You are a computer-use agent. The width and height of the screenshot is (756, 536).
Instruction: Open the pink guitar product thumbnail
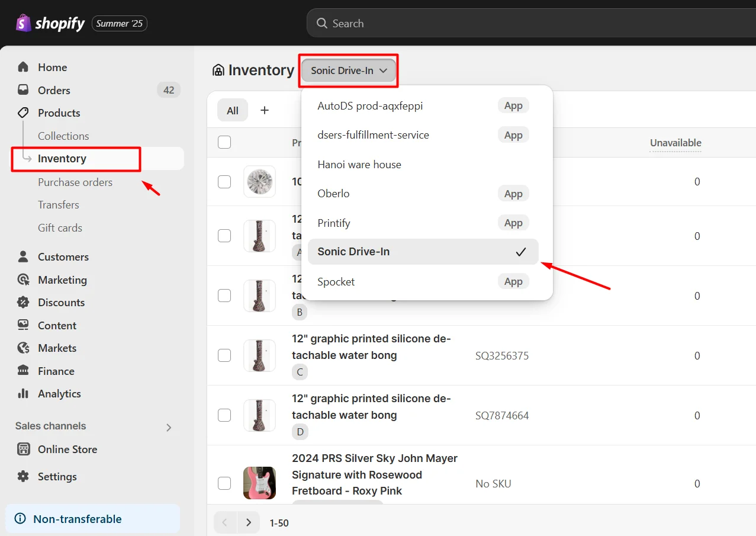click(x=259, y=483)
